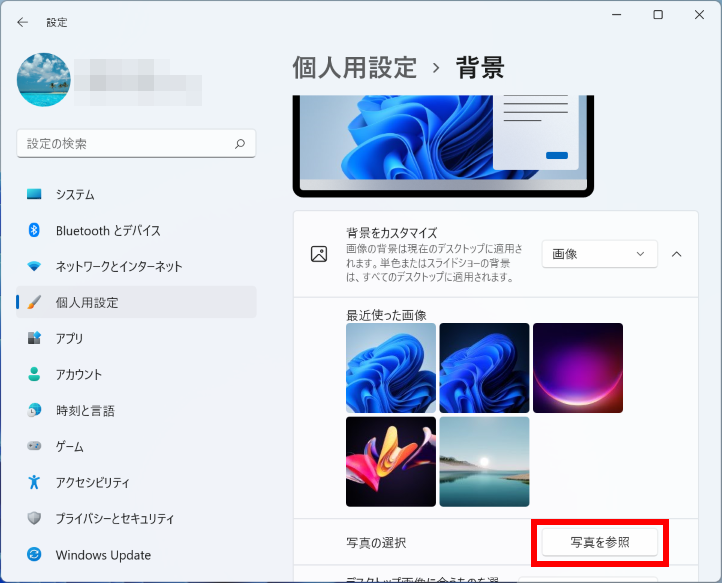The image size is (722, 583).
Task: Click the アプリ icon in the sidebar
Action: point(34,338)
